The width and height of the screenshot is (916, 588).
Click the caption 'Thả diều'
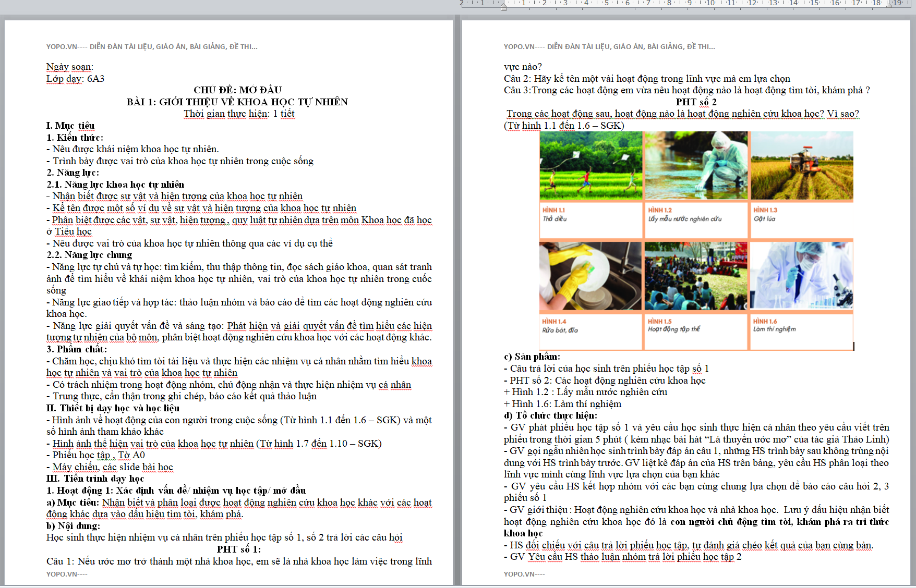click(x=555, y=219)
